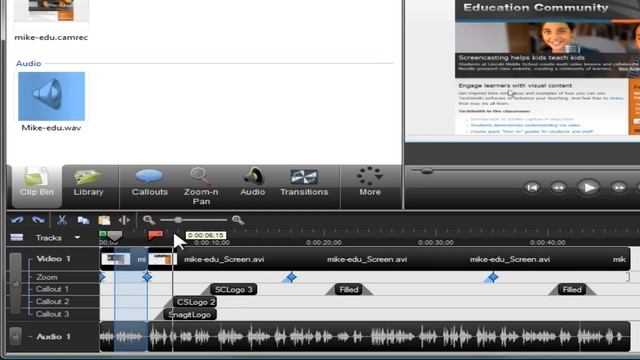Toggle the Video 1 track lock
Viewport: 640px width, 360px height.
tap(16, 284)
